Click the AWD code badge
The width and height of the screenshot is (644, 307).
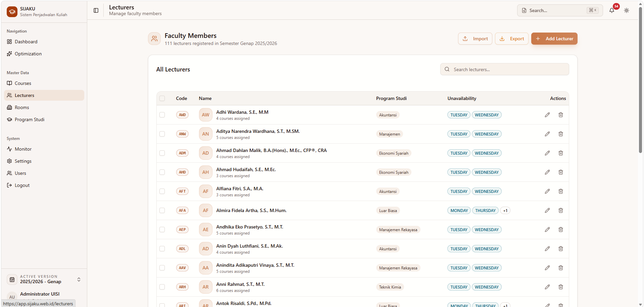coord(182,115)
